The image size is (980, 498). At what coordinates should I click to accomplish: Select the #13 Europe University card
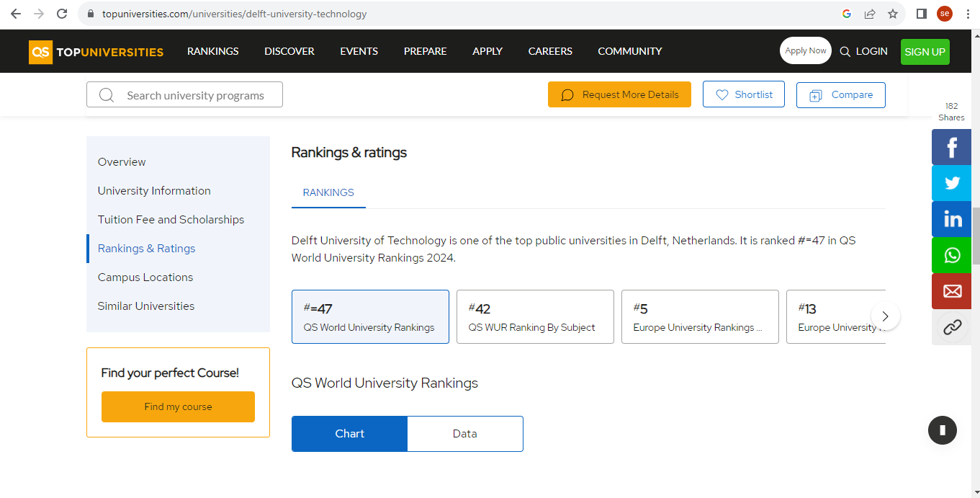click(836, 316)
